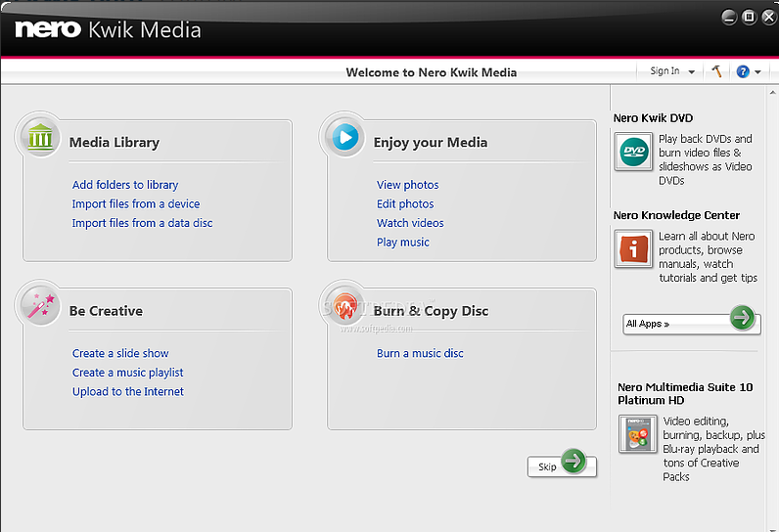Image resolution: width=779 pixels, height=532 pixels.
Task: Click the Nero Kwik Media logo
Action: click(x=108, y=29)
